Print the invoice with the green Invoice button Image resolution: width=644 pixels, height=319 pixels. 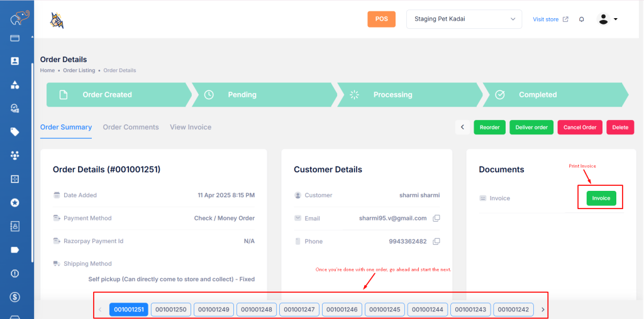601,198
